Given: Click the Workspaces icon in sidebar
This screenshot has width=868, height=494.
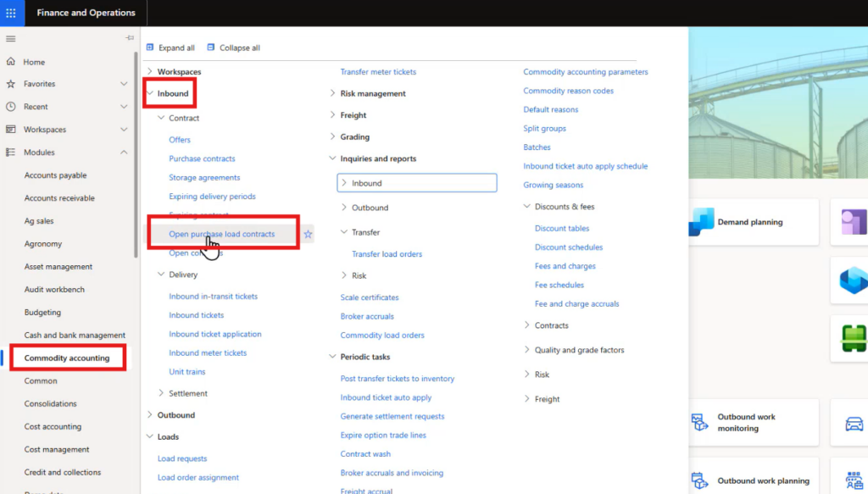Looking at the screenshot, I should click(10, 129).
